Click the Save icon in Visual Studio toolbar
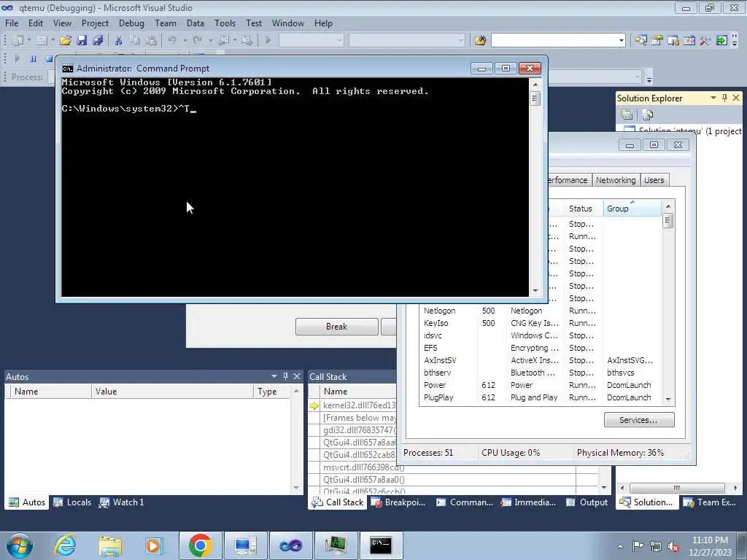This screenshot has width=747, height=560. (x=82, y=41)
